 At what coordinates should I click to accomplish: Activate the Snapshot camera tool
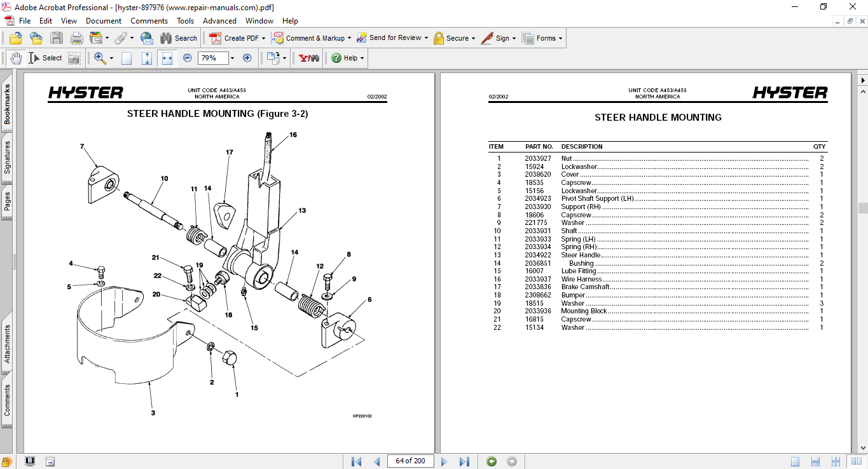pyautogui.click(x=74, y=58)
